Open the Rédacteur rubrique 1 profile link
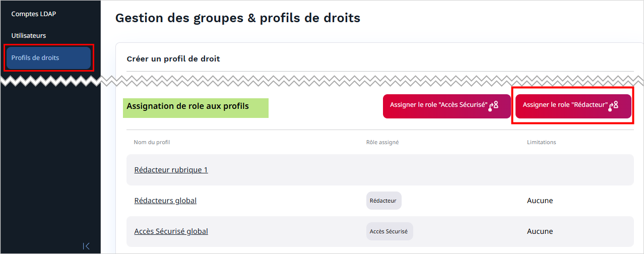This screenshot has height=254, width=644. pos(171,170)
